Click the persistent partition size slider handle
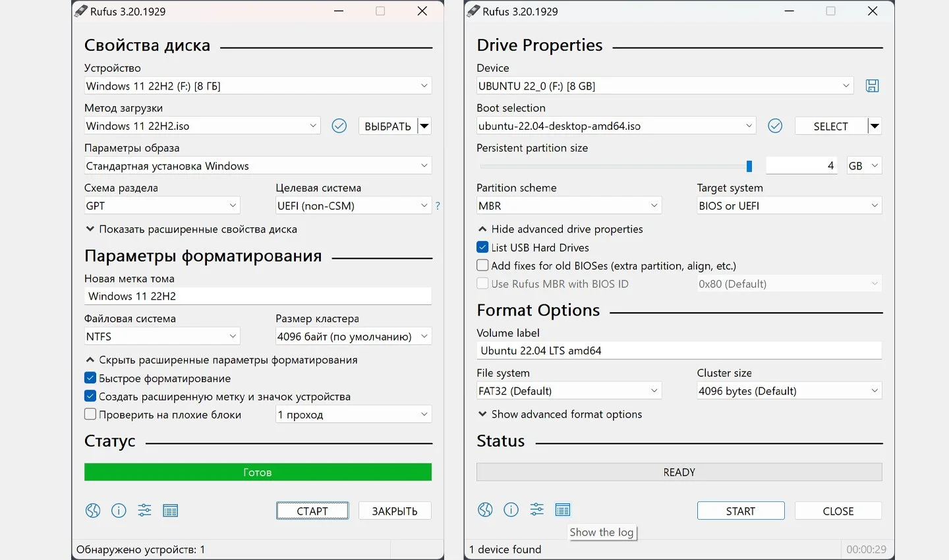Image resolution: width=949 pixels, height=560 pixels. [x=749, y=166]
